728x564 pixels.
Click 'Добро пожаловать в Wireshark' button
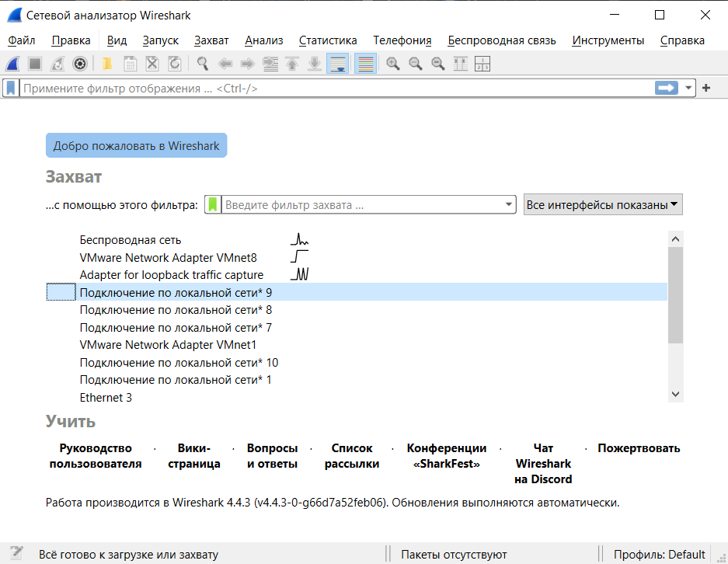tap(136, 146)
